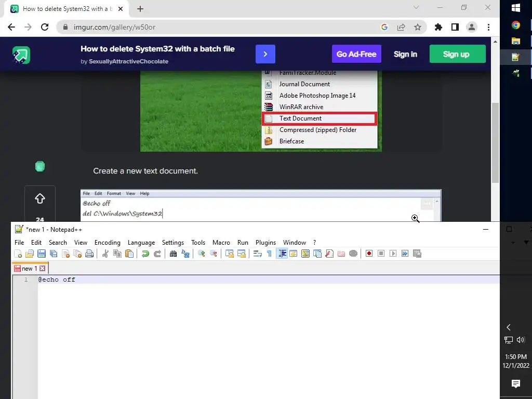Click the Stop Recording macro icon
The width and height of the screenshot is (532, 399).
(x=381, y=254)
